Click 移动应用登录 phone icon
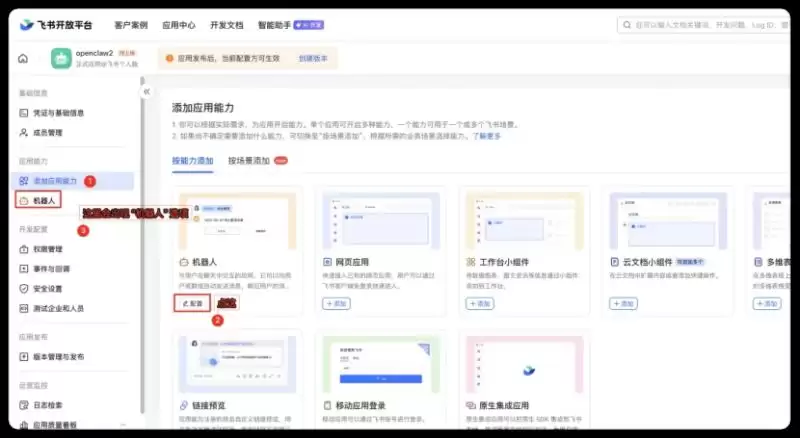The image size is (800, 438). pos(328,406)
